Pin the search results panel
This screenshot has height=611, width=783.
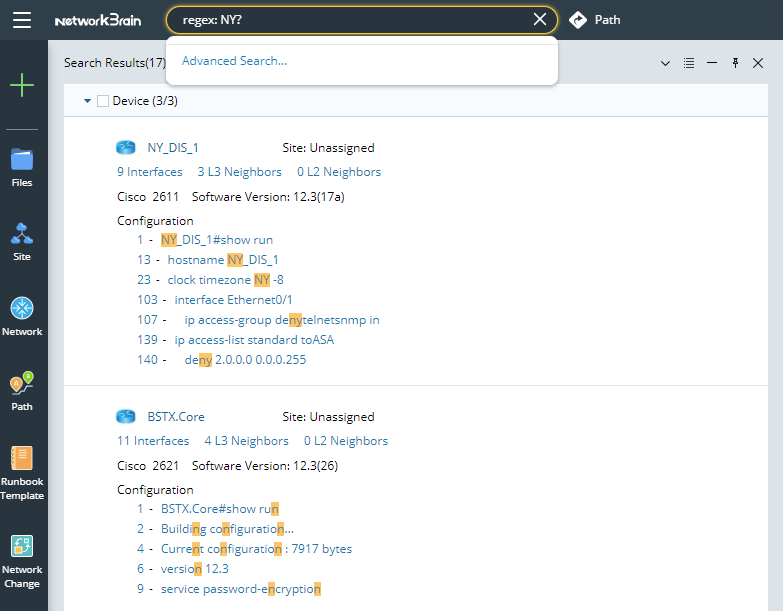click(x=735, y=63)
